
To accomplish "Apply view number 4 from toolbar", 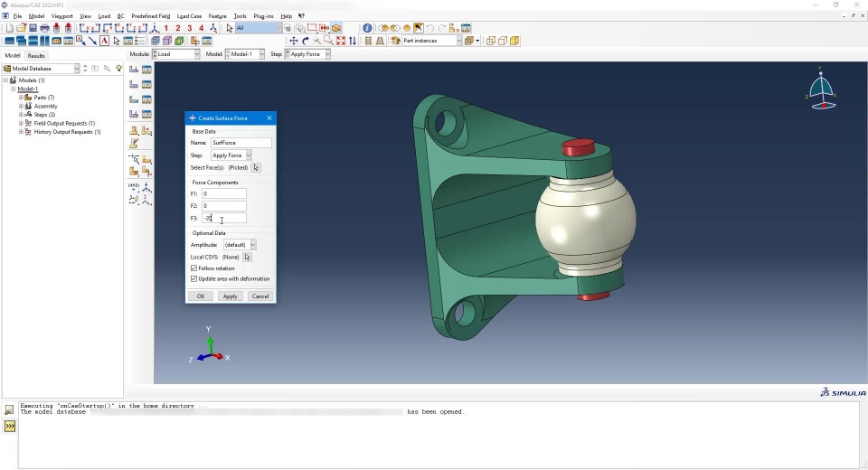I will point(201,28).
